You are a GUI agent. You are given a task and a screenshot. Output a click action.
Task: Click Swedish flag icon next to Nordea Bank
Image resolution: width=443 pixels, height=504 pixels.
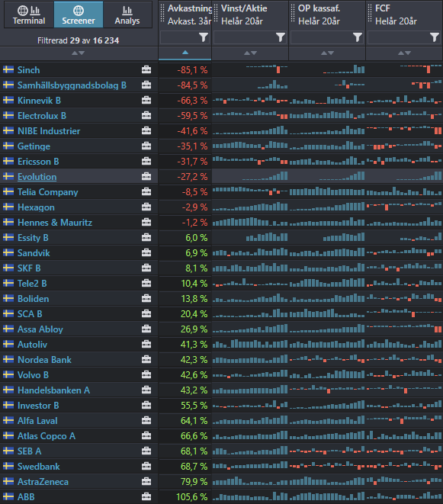[x=8, y=359]
